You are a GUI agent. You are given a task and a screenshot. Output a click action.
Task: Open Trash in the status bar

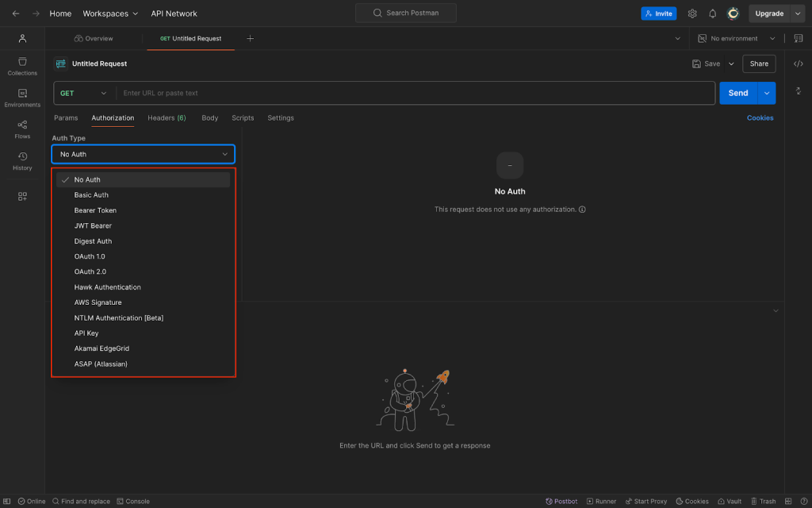[764, 502]
